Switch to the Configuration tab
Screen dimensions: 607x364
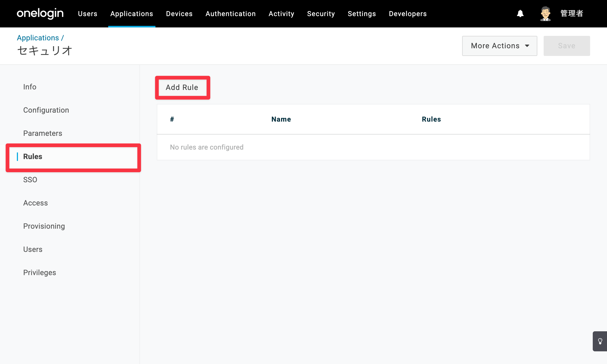pyautogui.click(x=46, y=110)
